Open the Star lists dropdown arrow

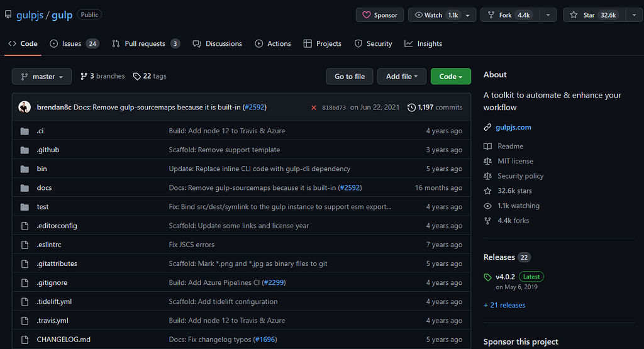[634, 15]
